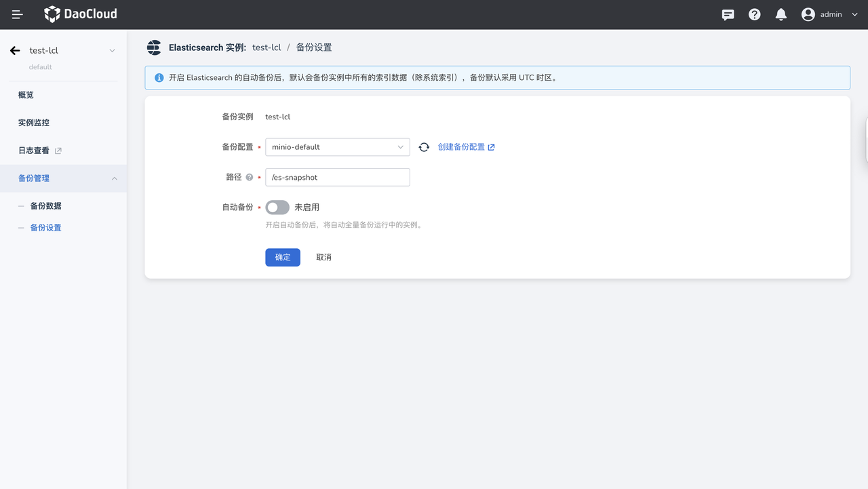Open the messages chat icon
The width and height of the screenshot is (868, 489).
tap(728, 14)
